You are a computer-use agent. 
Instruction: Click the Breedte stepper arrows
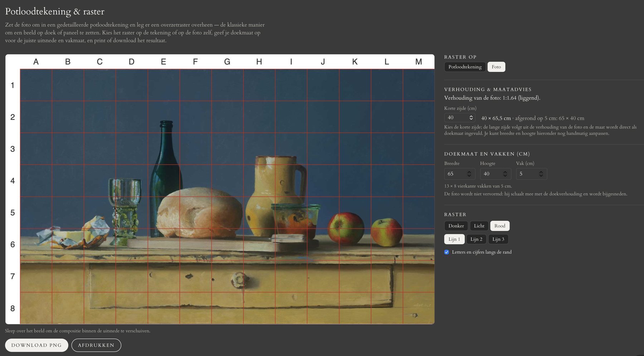coord(469,174)
